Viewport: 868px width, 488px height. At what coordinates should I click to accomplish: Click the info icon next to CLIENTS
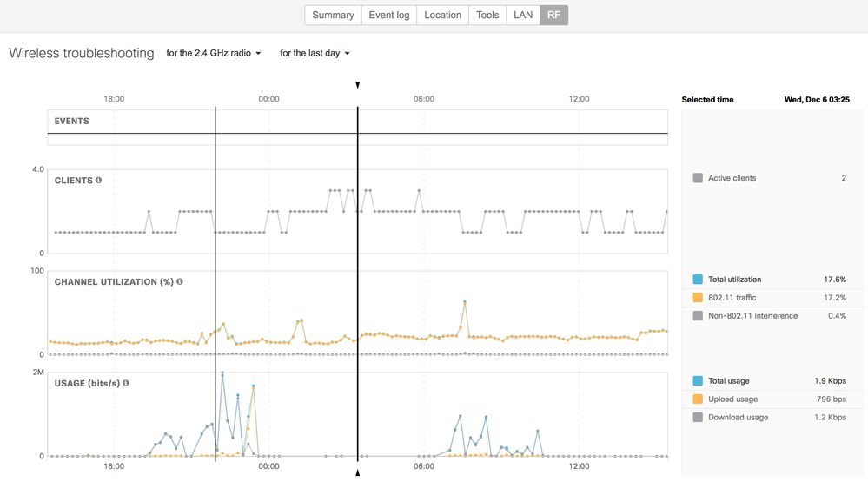coord(98,181)
